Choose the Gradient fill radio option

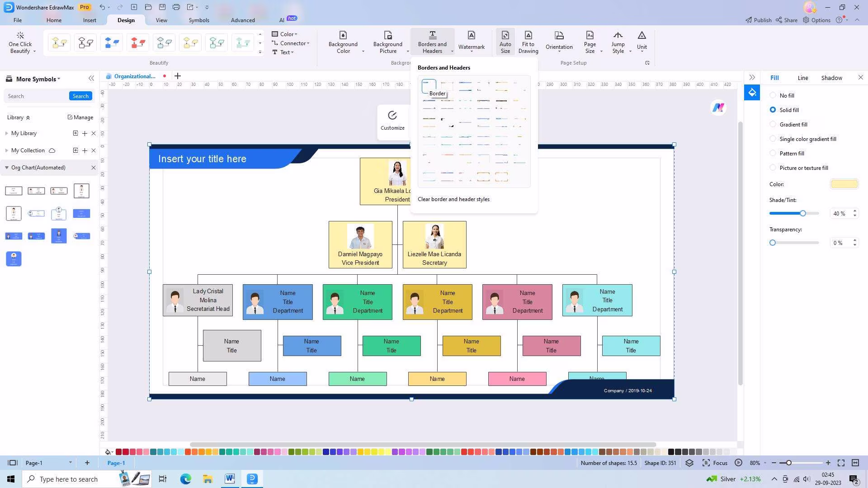coord(773,124)
